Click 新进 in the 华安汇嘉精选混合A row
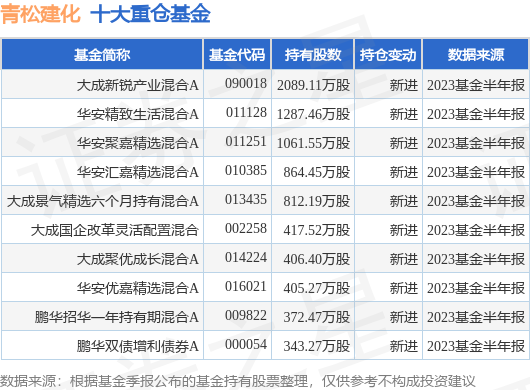 [x=404, y=172]
